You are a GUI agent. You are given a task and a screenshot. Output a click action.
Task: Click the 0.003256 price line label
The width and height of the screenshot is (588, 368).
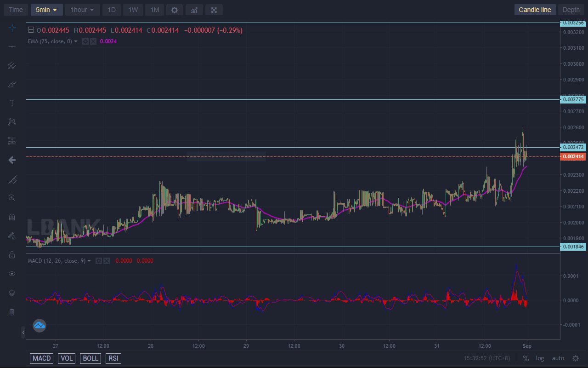[x=573, y=23]
